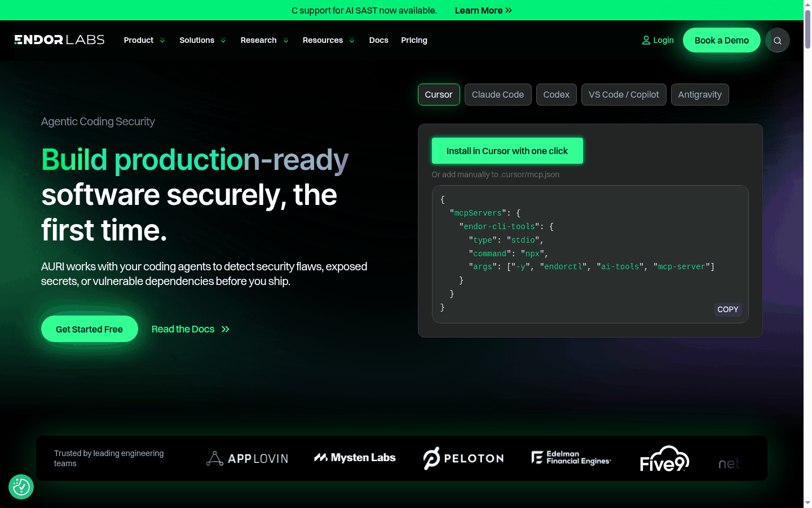Expand the Product menu chevron
Viewport: 812px width, 508px height.
pyautogui.click(x=162, y=41)
